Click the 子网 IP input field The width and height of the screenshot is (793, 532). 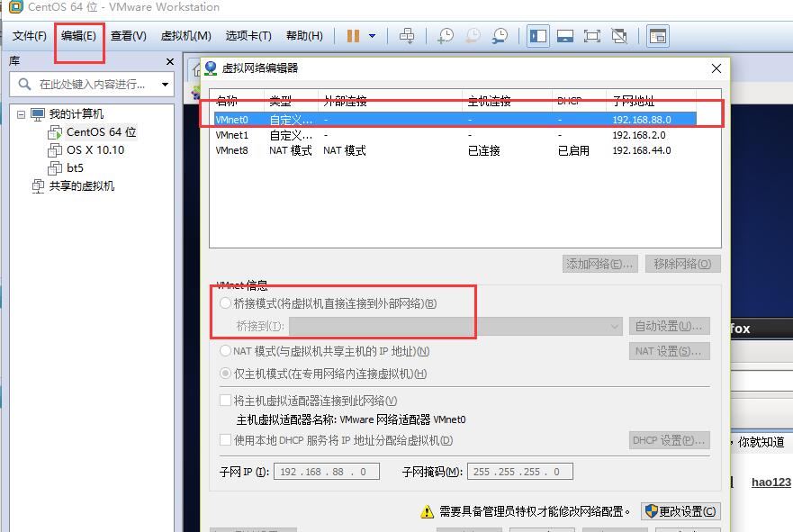click(x=327, y=472)
